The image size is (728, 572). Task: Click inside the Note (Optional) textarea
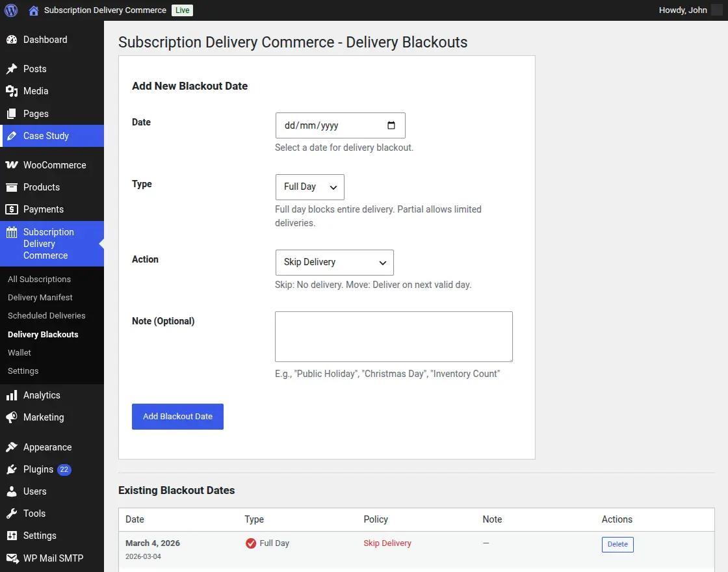pyautogui.click(x=393, y=336)
